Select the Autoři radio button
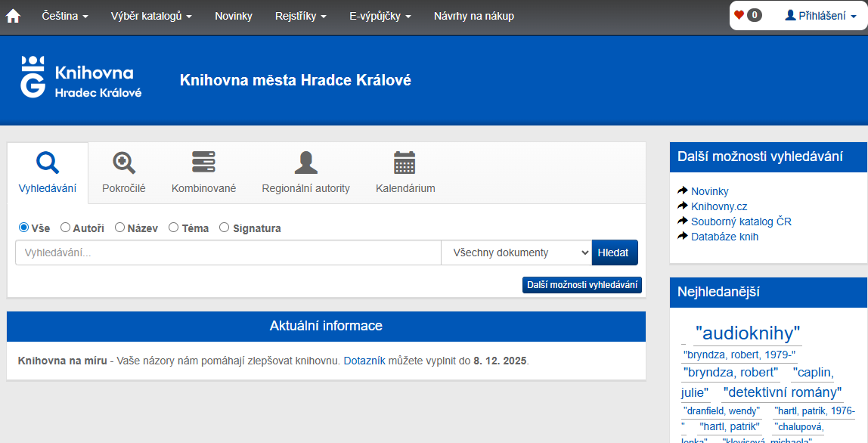This screenshot has height=443, width=868. coord(66,228)
